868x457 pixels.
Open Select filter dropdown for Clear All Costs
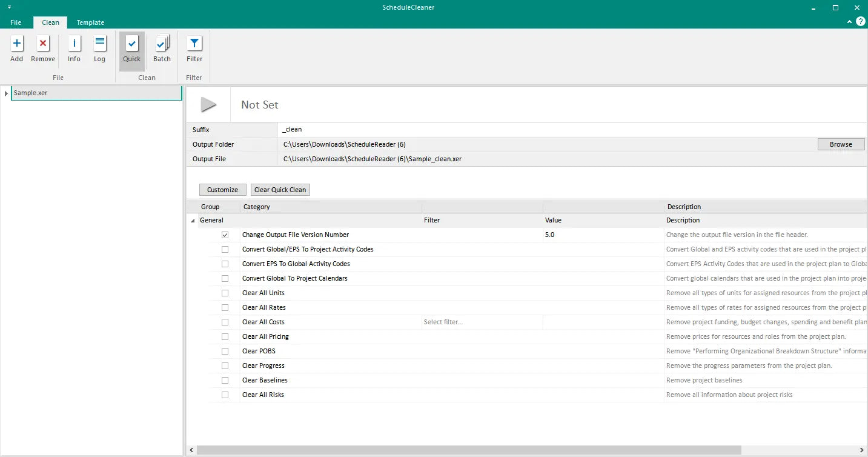(x=482, y=322)
